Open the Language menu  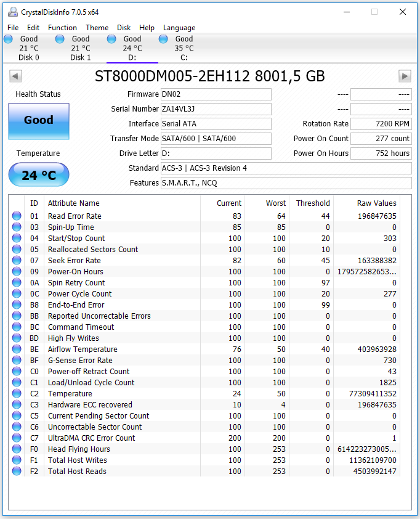(179, 28)
